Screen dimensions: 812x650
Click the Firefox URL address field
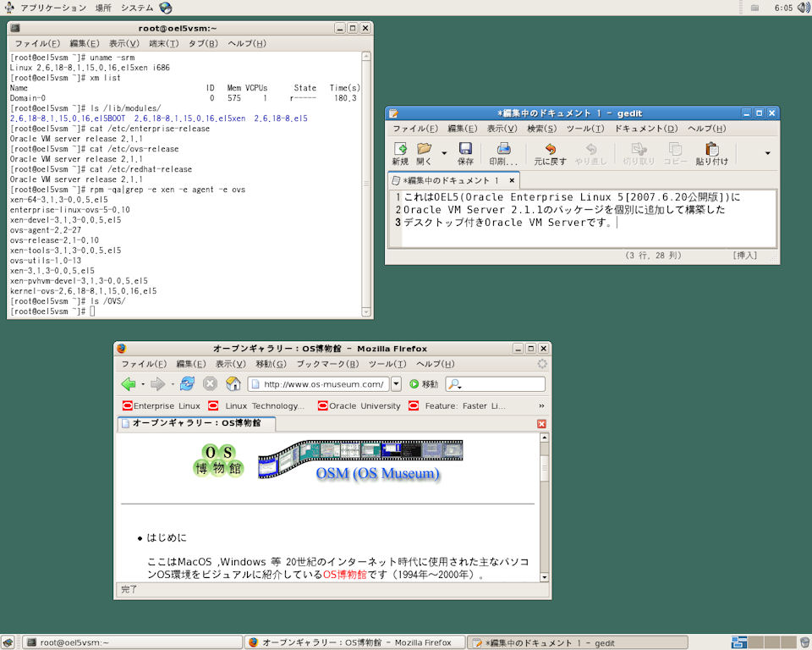coord(319,384)
